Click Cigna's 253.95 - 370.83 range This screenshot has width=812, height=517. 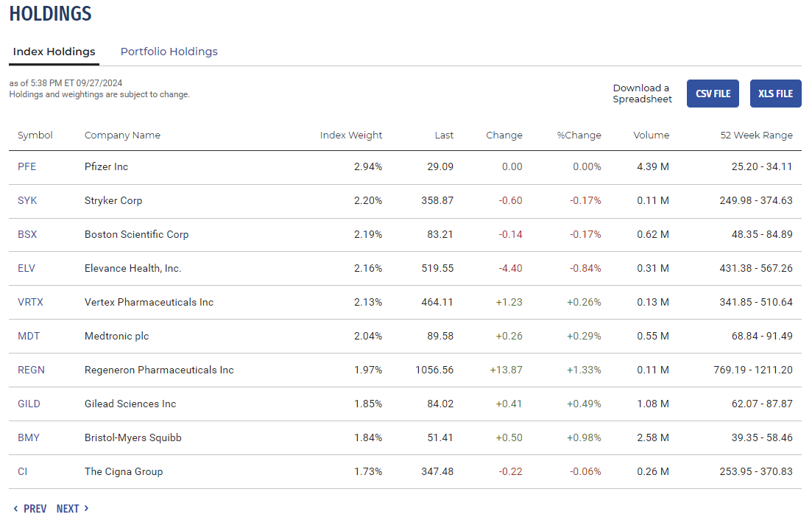pos(756,471)
